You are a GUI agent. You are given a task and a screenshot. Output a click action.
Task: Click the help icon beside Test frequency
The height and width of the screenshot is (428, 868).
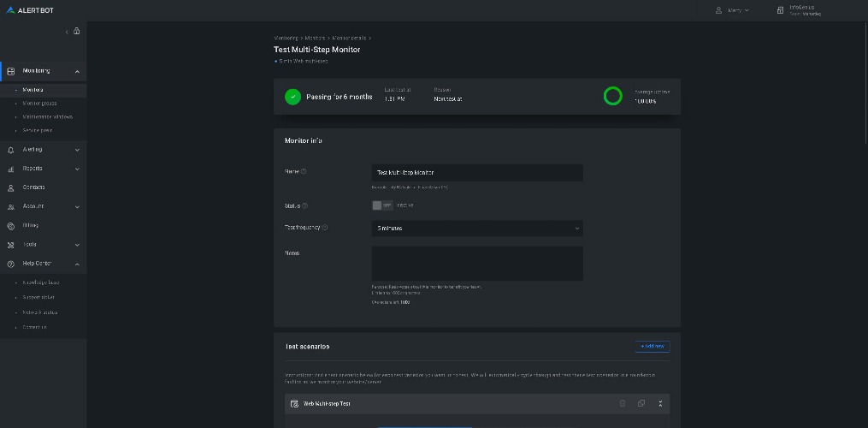[325, 228]
